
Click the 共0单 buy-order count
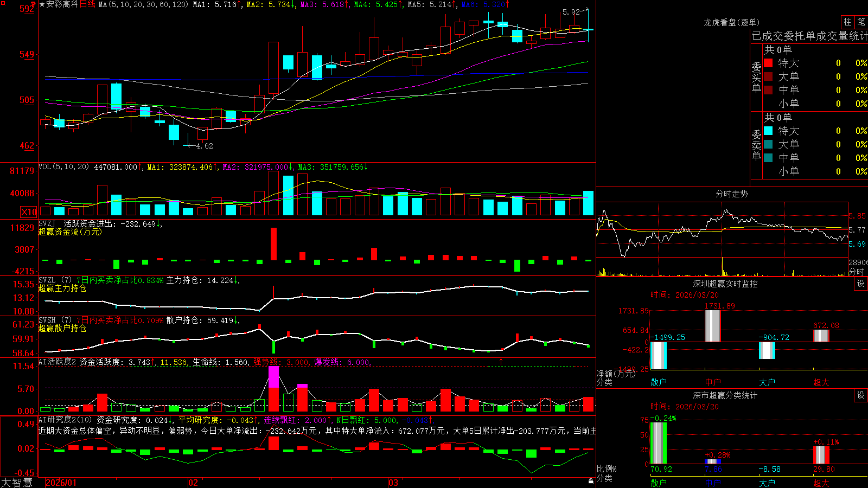778,49
